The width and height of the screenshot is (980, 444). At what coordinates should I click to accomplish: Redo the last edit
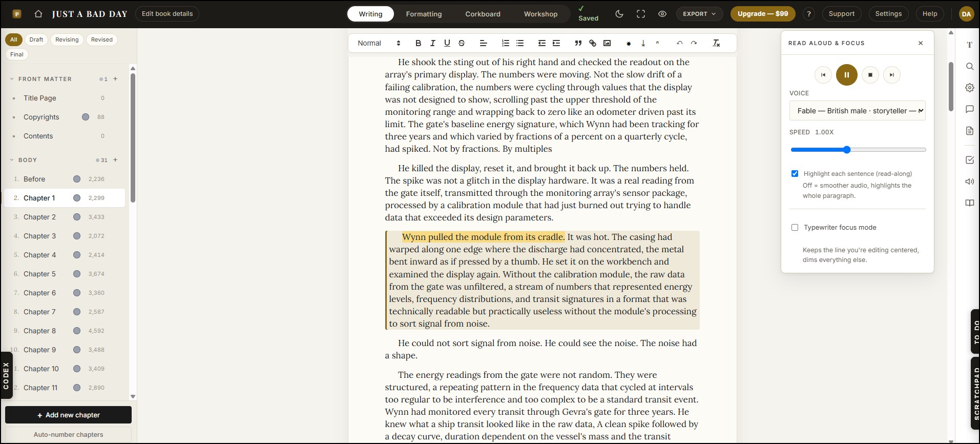pyautogui.click(x=694, y=43)
